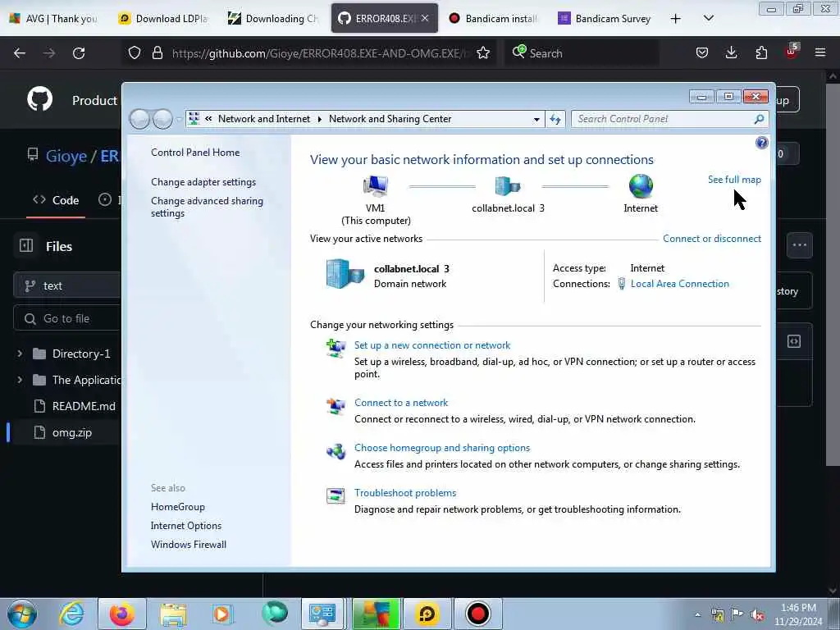Click the Firefox Search box

tap(581, 53)
